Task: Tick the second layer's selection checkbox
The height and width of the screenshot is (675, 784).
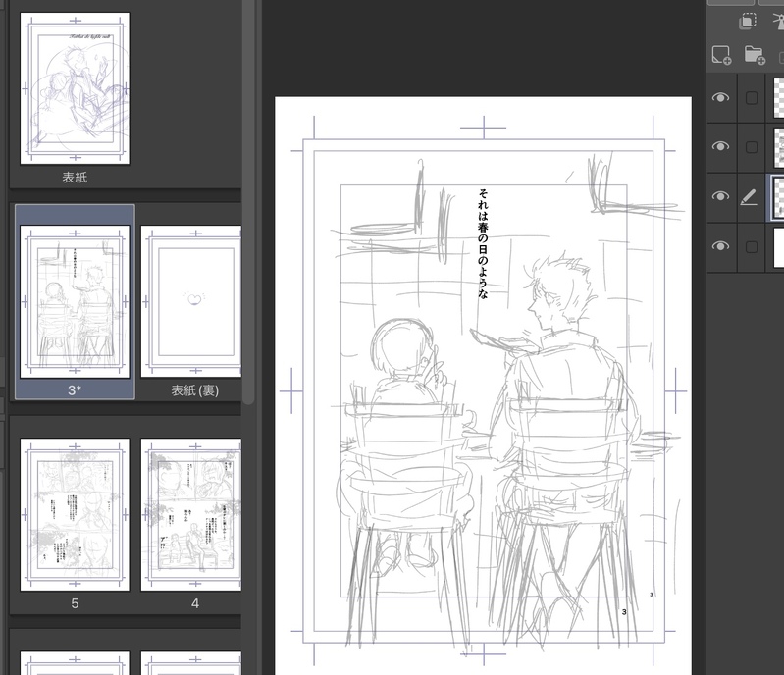Action: pyautogui.click(x=752, y=147)
